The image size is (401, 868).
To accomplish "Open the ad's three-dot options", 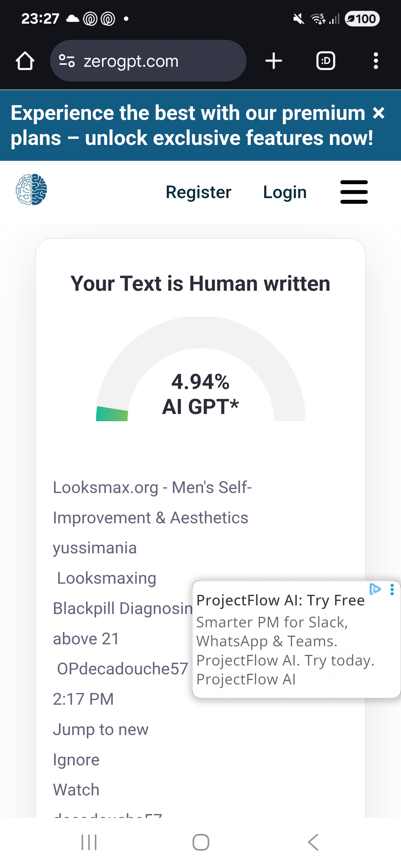I will (392, 590).
